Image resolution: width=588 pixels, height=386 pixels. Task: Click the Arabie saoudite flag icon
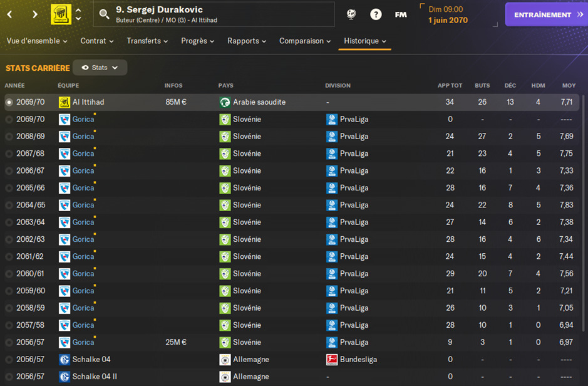tap(225, 102)
